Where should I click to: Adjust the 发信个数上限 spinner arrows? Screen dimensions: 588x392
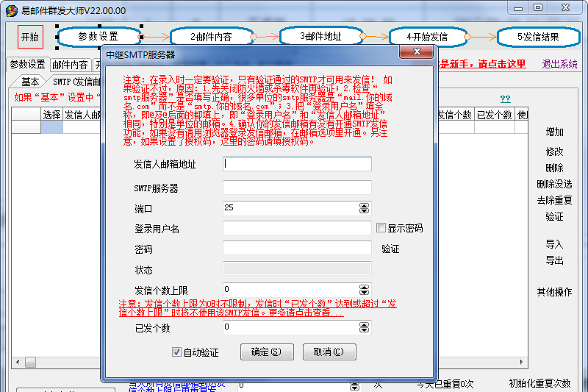click(x=364, y=290)
